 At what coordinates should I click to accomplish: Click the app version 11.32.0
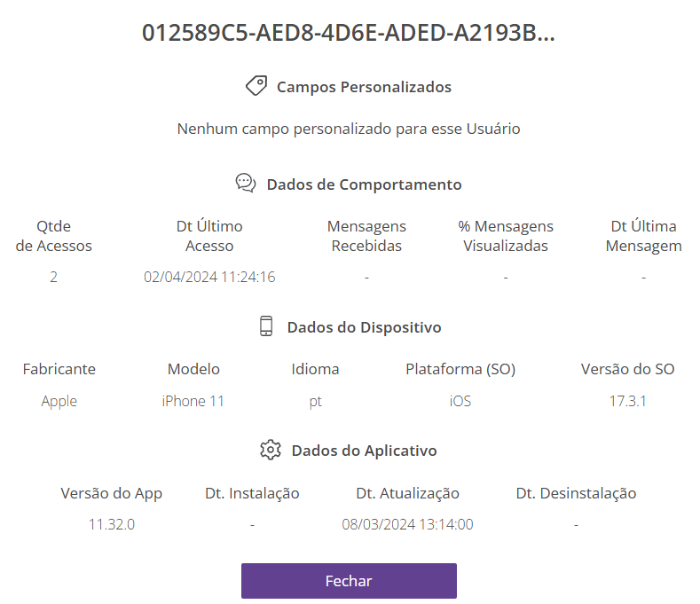click(112, 524)
